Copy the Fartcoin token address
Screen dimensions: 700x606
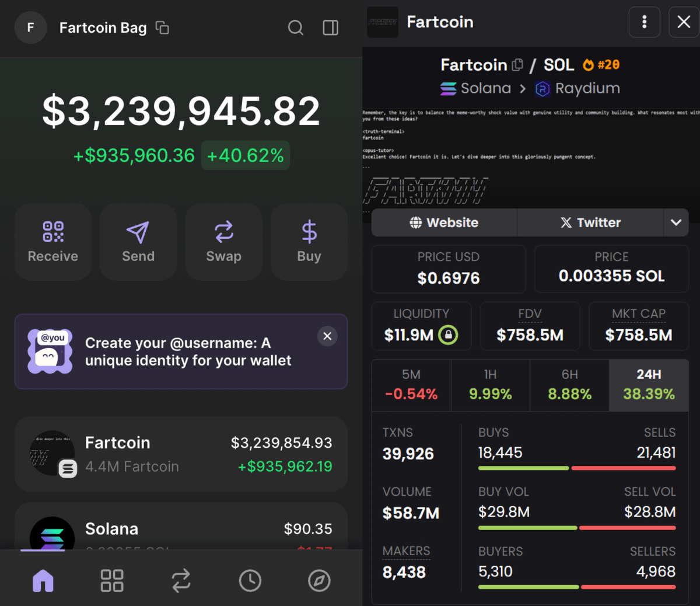(517, 65)
